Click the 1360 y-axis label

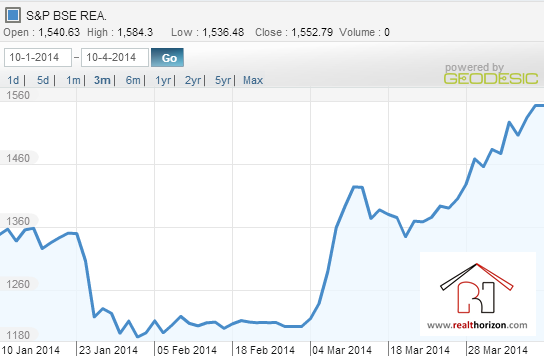pos(18,221)
